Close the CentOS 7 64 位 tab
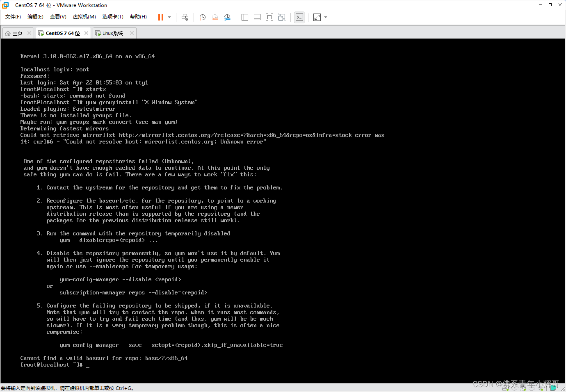Viewport: 566px width, 392px height. coord(86,33)
